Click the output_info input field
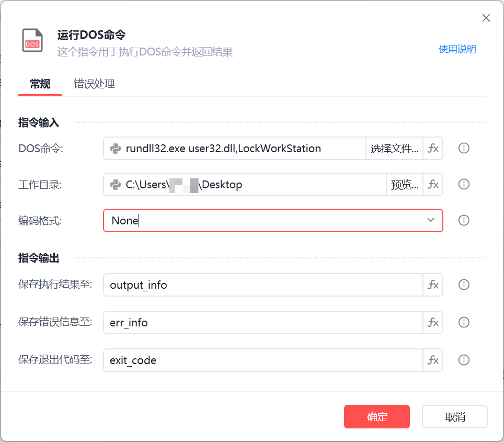504x442 pixels. pos(262,285)
